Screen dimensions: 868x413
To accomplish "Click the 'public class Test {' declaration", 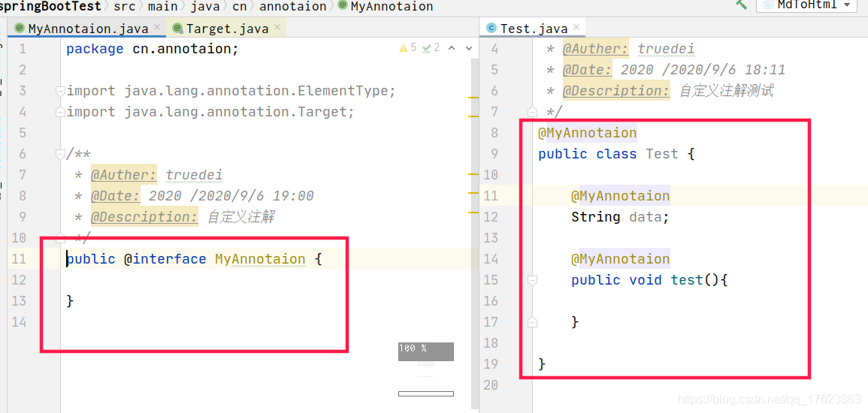I will point(616,154).
